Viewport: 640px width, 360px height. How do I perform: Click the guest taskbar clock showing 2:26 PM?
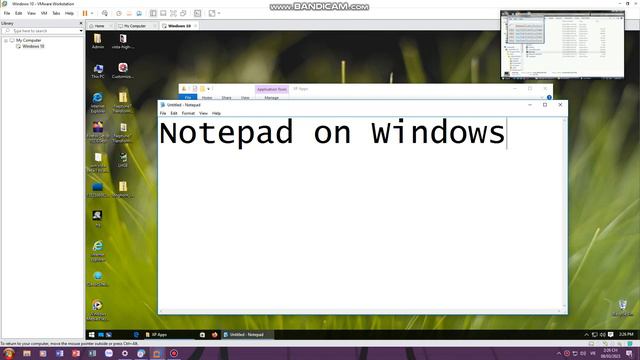[626, 335]
